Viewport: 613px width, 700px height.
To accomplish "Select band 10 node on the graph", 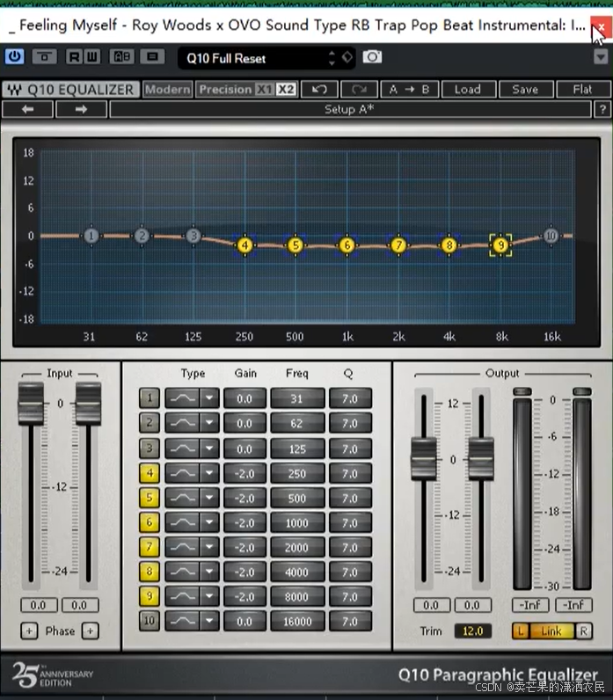I will coord(551,236).
